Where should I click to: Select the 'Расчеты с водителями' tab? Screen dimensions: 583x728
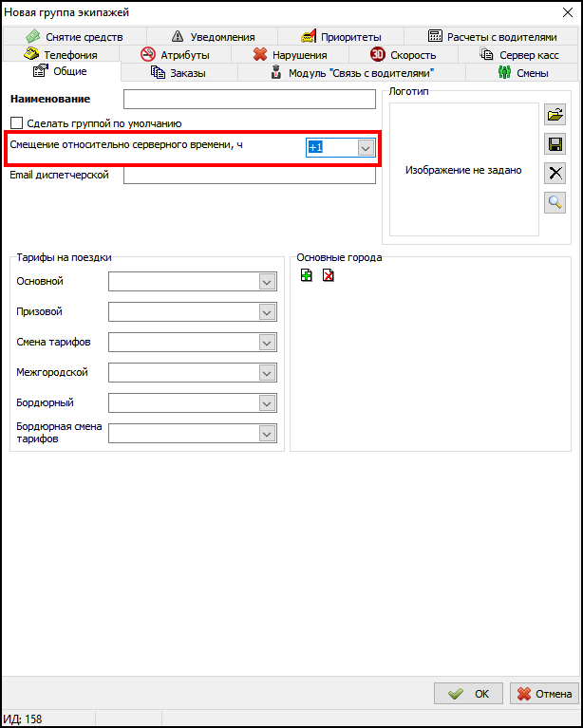pyautogui.click(x=493, y=37)
